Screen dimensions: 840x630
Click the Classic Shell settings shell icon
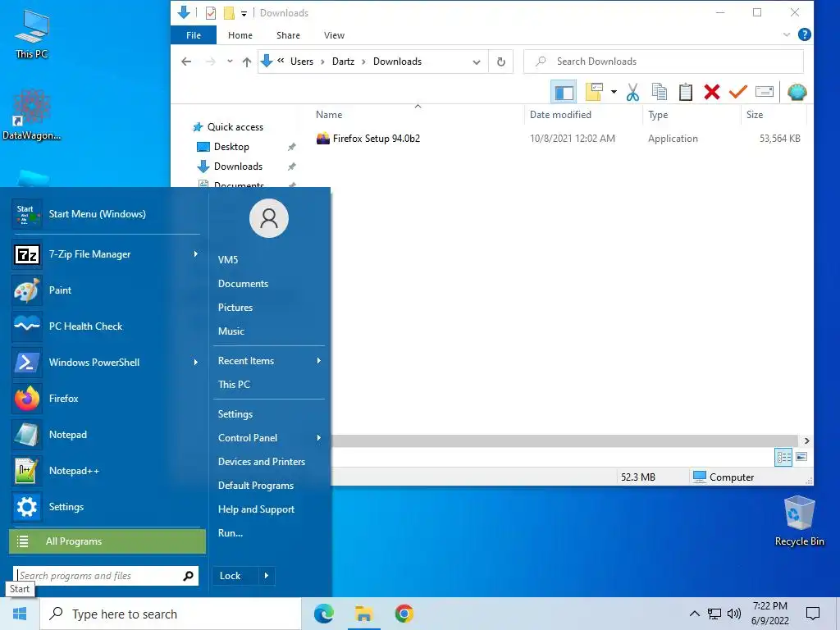tap(797, 92)
